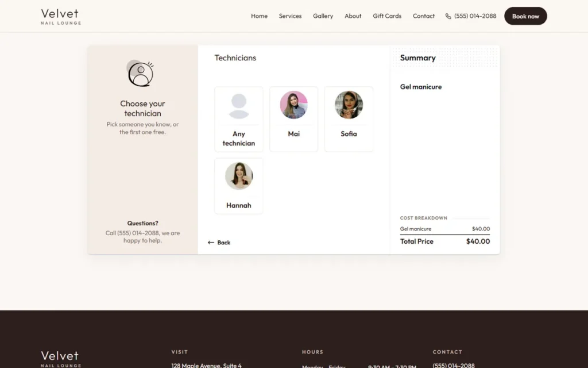Click the Call (555) 014-2088 help text
The width and height of the screenshot is (588, 368).
tap(142, 236)
